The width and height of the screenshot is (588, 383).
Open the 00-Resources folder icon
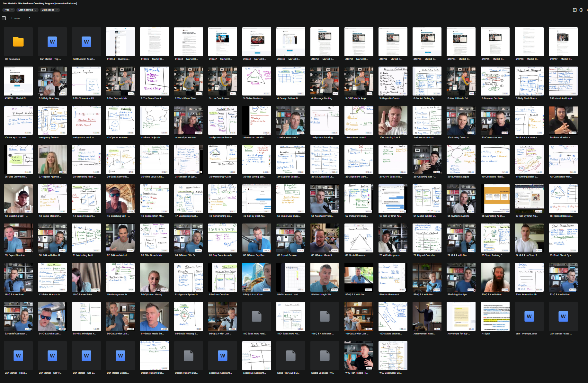click(18, 42)
